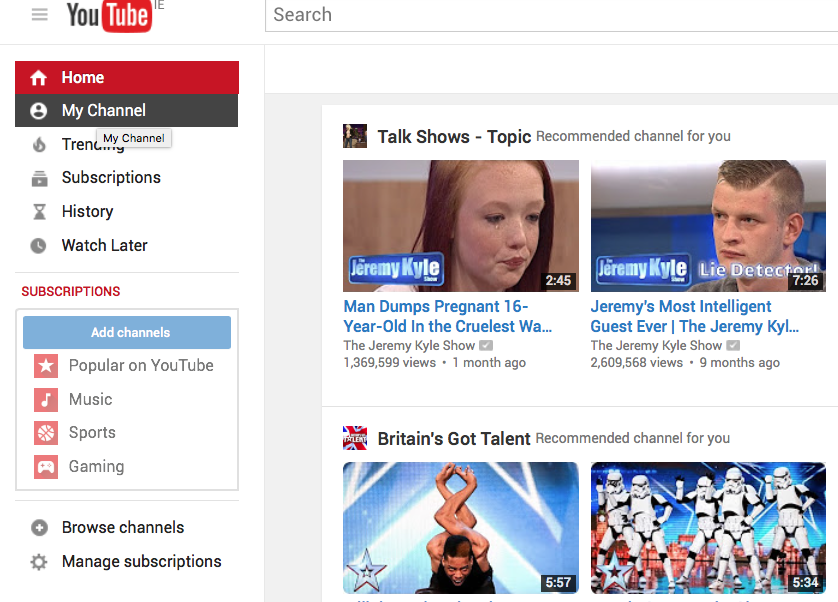The image size is (838, 602).
Task: Open the Gaming channel link
Action: pos(97,466)
